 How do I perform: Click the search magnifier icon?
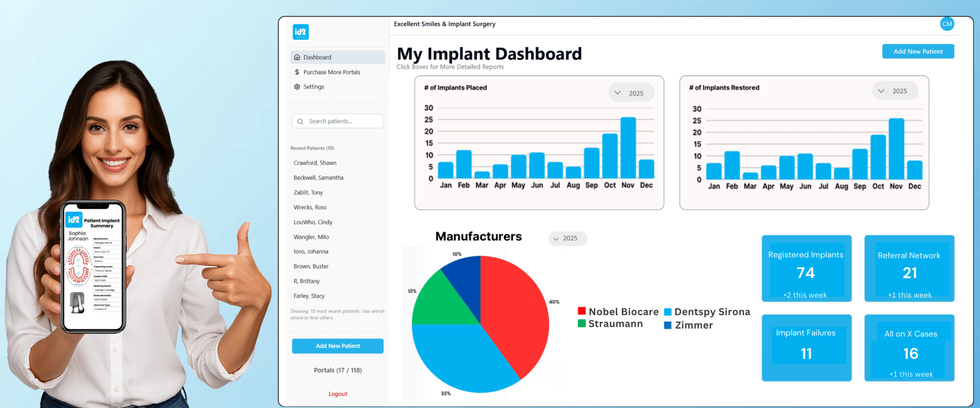[300, 121]
